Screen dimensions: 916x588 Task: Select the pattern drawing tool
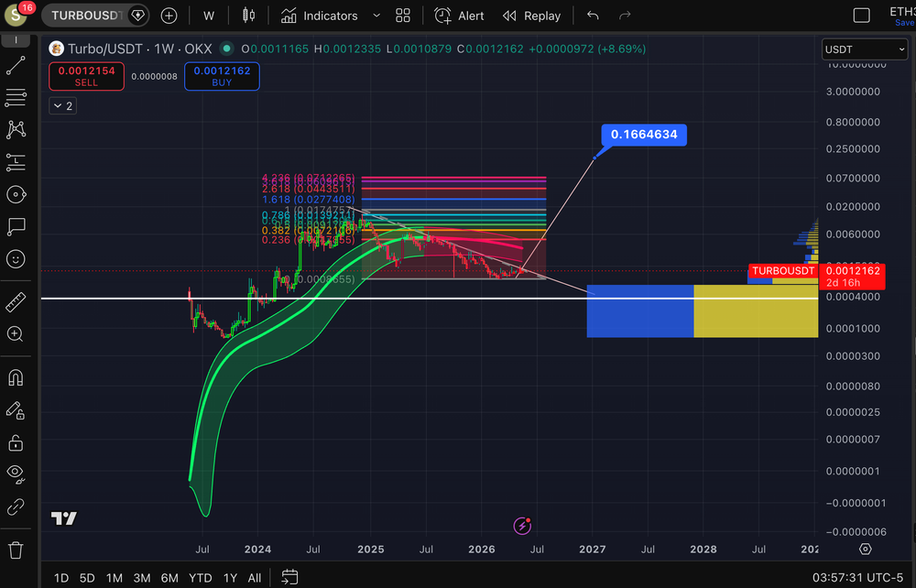click(x=16, y=130)
